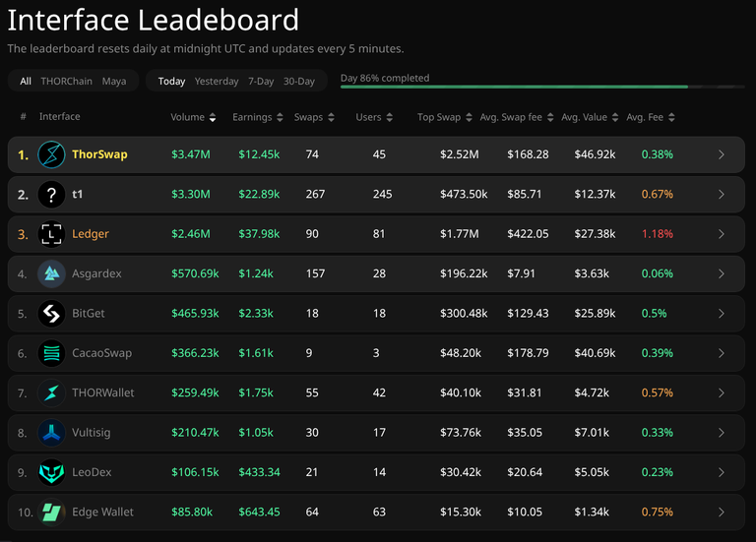The height and width of the screenshot is (542, 756).
Task: Open the CacaoSwap interface name
Action: (x=101, y=353)
